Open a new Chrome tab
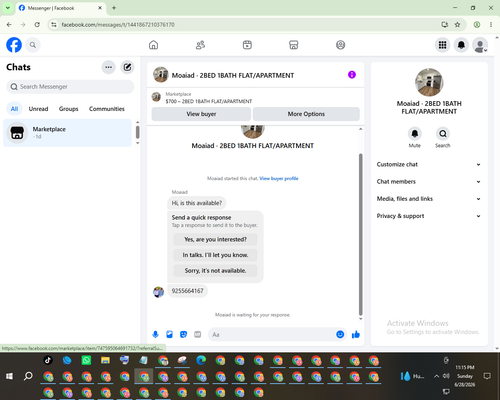Viewport: 500px width, 400px height. [x=114, y=8]
